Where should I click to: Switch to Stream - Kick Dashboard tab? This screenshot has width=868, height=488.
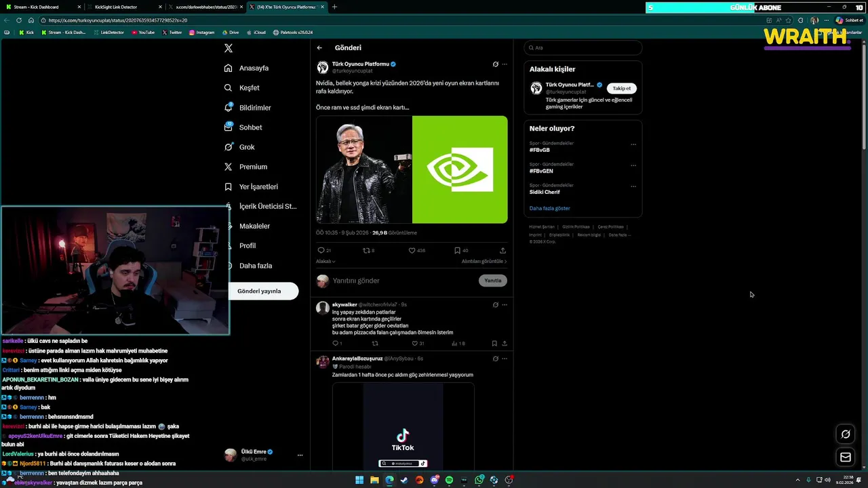(x=42, y=7)
